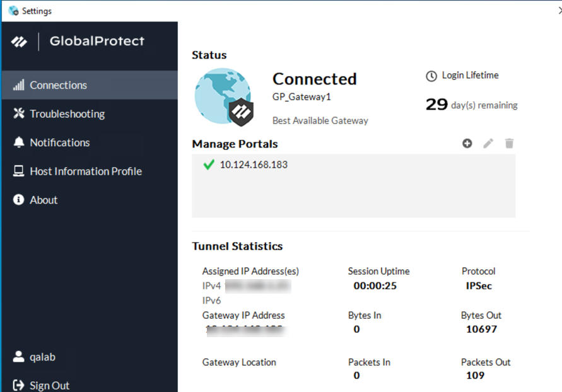Open Host Information Profile section
562x392 pixels.
(x=85, y=171)
